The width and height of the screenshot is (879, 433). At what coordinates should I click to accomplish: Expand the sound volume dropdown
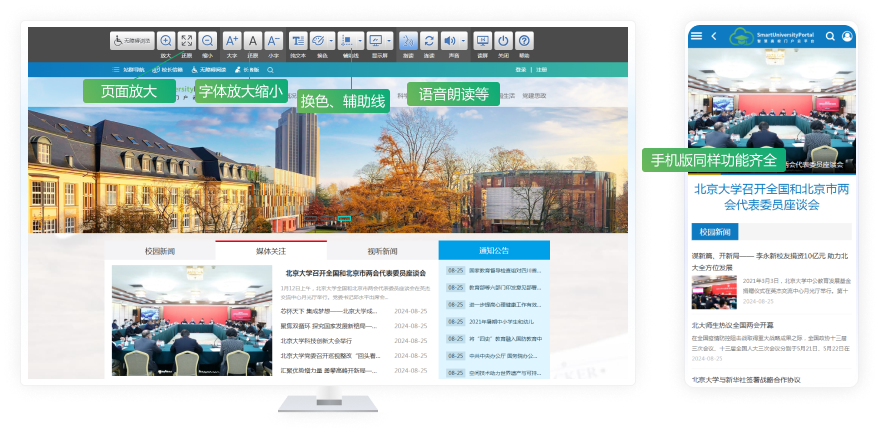tap(462, 41)
